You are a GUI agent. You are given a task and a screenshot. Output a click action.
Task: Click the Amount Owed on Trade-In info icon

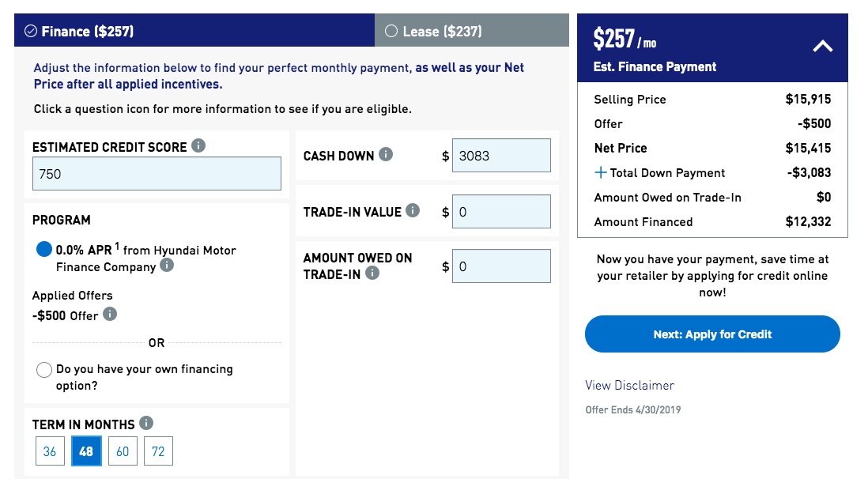372,273
